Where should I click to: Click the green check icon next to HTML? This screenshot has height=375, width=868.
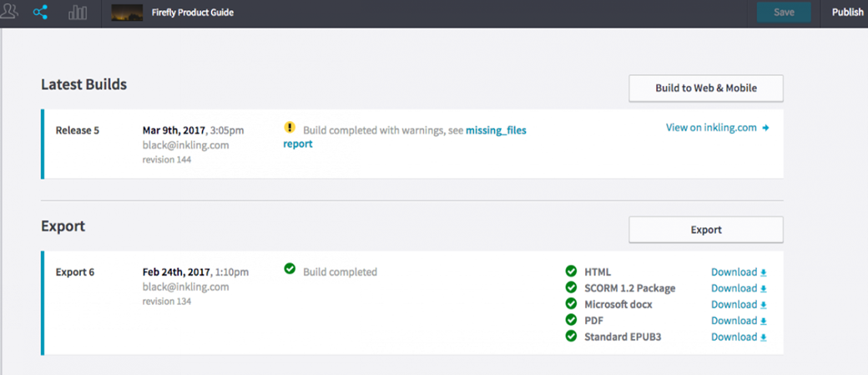pos(571,271)
